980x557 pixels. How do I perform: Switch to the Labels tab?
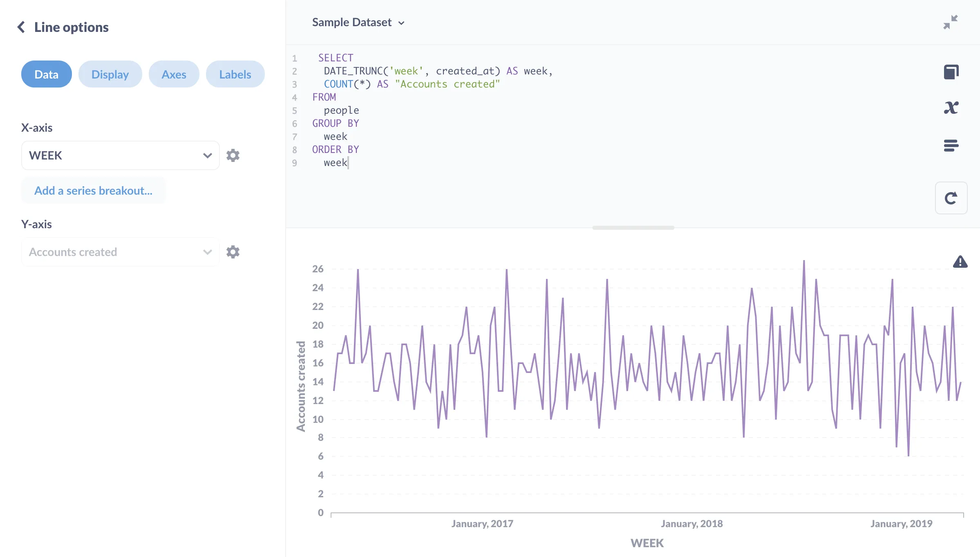(x=235, y=74)
